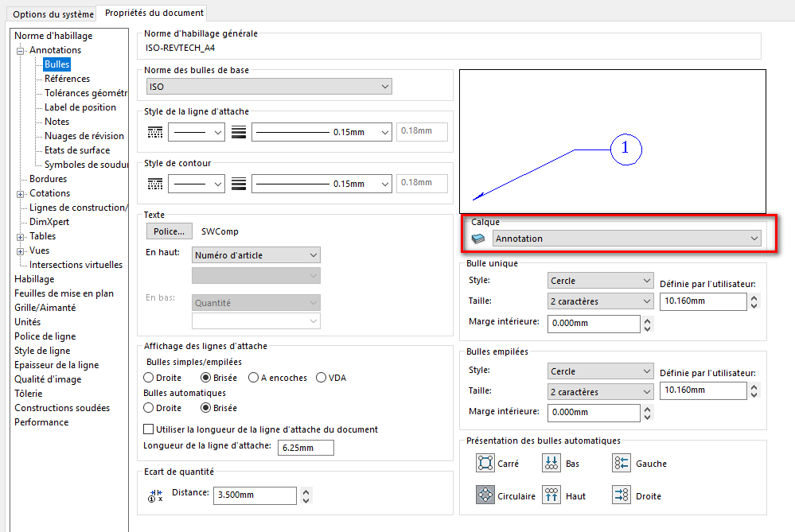Pick the Haut auto-balloon layout icon
Viewport: 795px width, 532px height.
tap(551, 495)
